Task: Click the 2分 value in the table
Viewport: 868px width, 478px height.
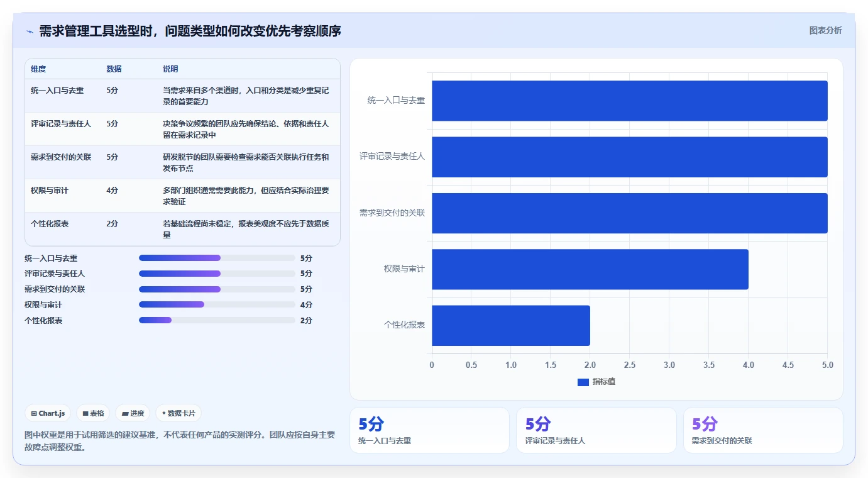Action: tap(113, 223)
